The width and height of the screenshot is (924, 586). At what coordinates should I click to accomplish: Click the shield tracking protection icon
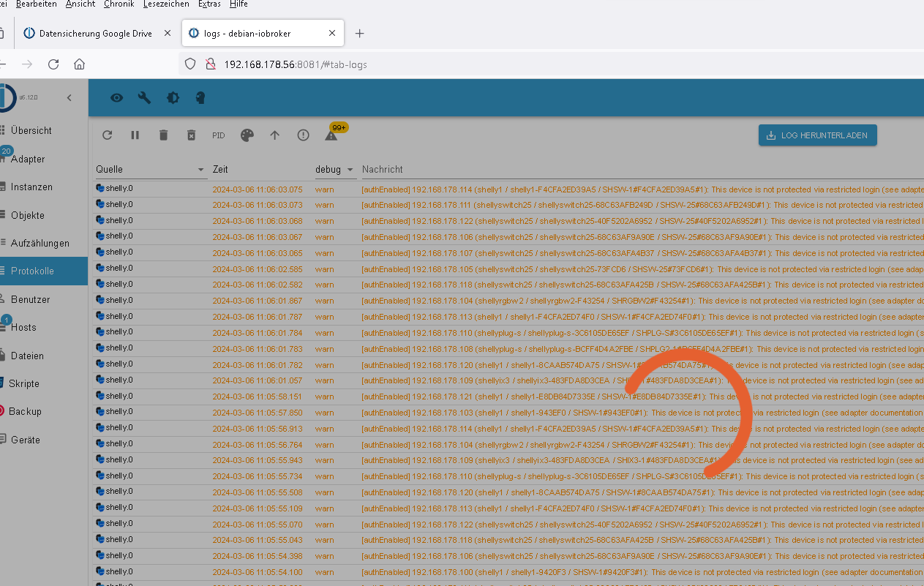190,64
